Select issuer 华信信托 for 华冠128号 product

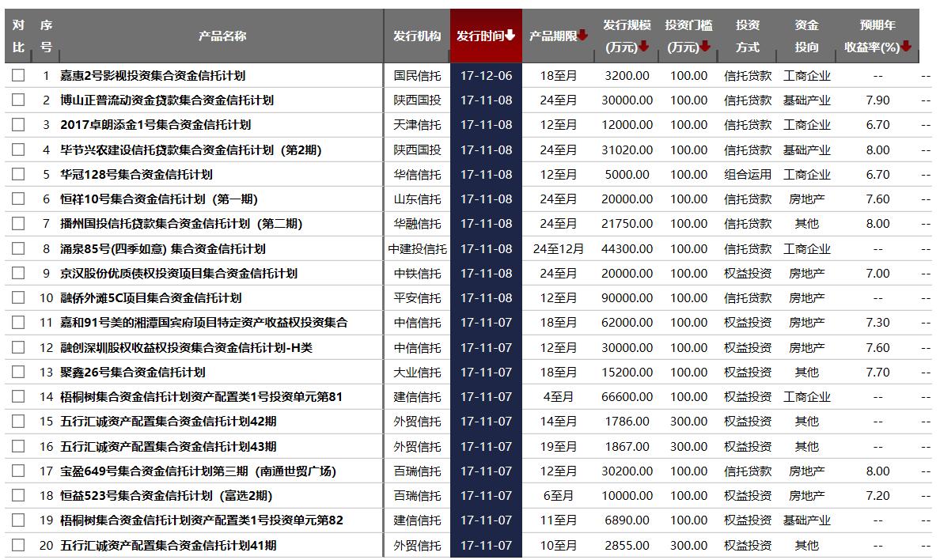(x=418, y=174)
